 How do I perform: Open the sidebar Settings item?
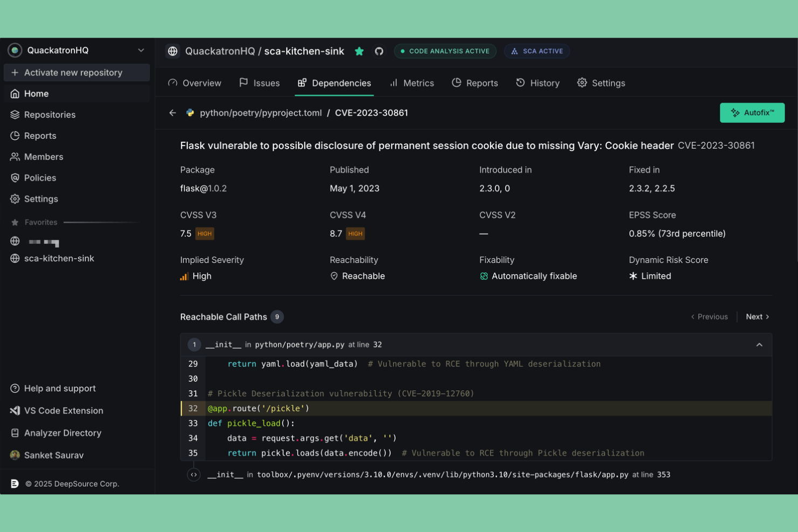tap(77, 198)
